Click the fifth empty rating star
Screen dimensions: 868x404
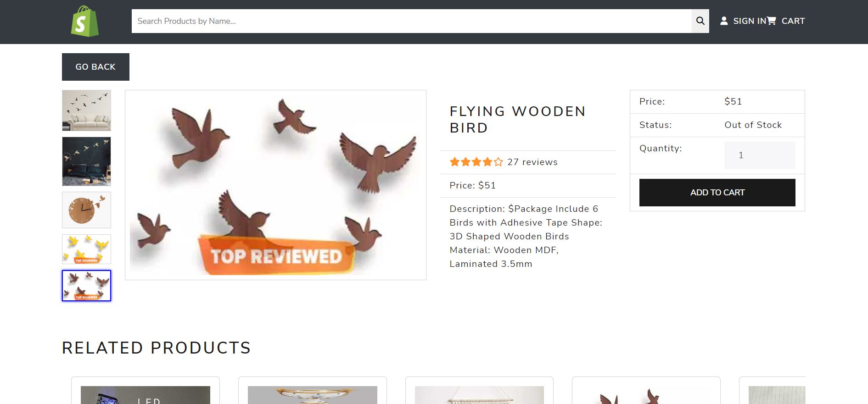pyautogui.click(x=498, y=162)
